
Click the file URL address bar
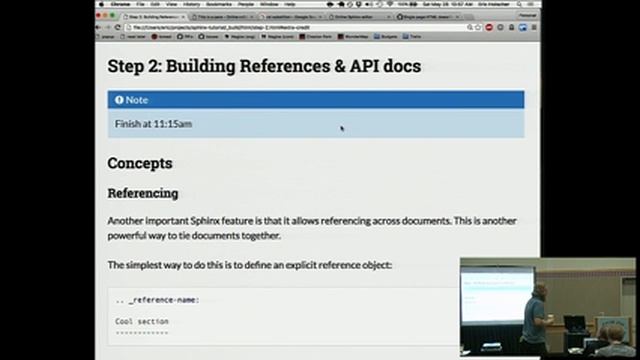click(x=296, y=27)
